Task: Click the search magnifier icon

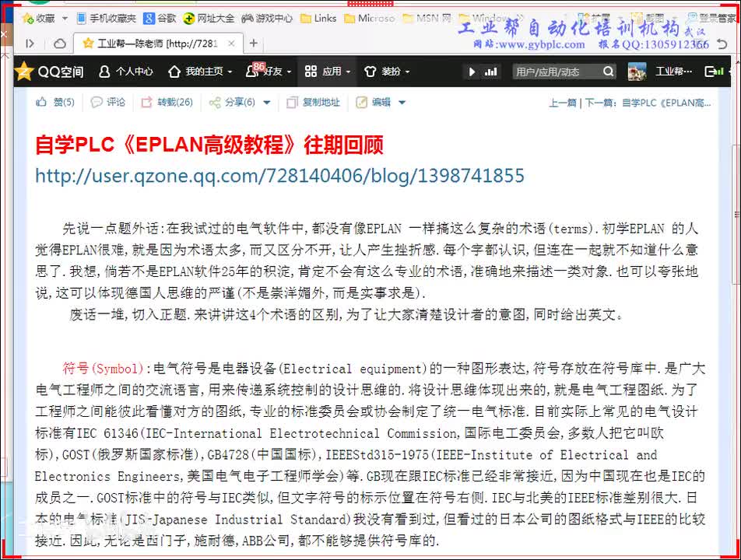Action: pos(609,72)
